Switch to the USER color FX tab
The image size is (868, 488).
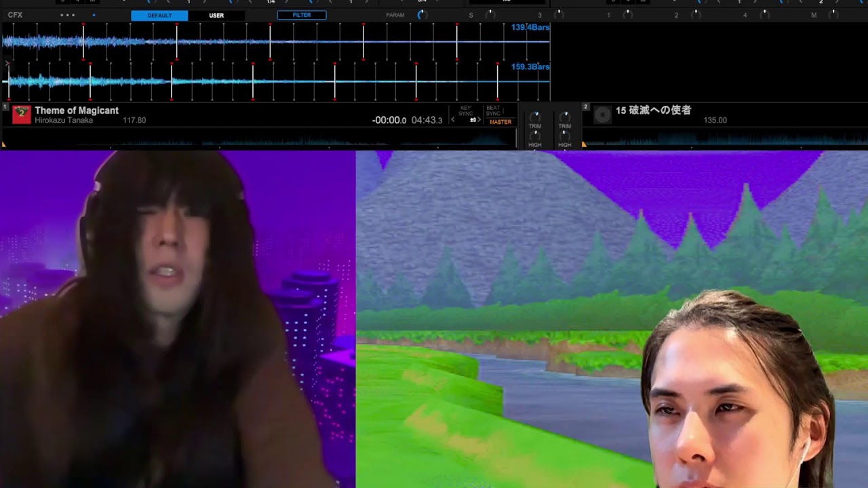coord(216,15)
